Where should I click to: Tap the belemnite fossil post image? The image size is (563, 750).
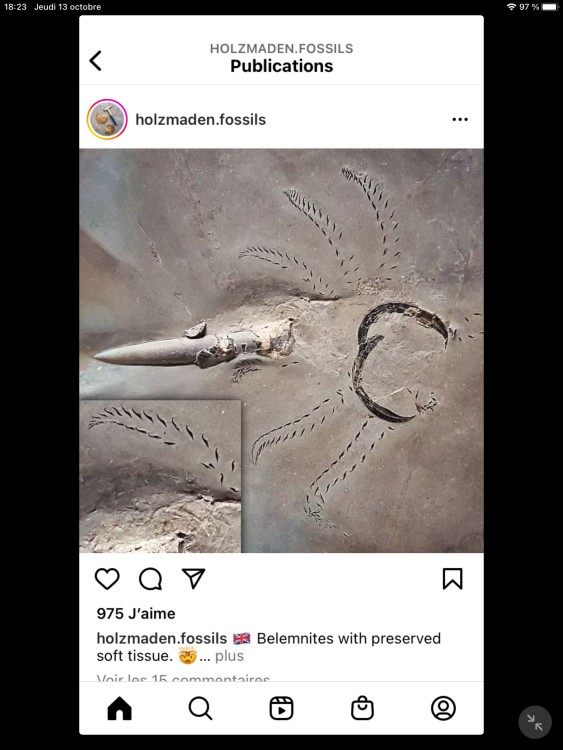point(281,351)
